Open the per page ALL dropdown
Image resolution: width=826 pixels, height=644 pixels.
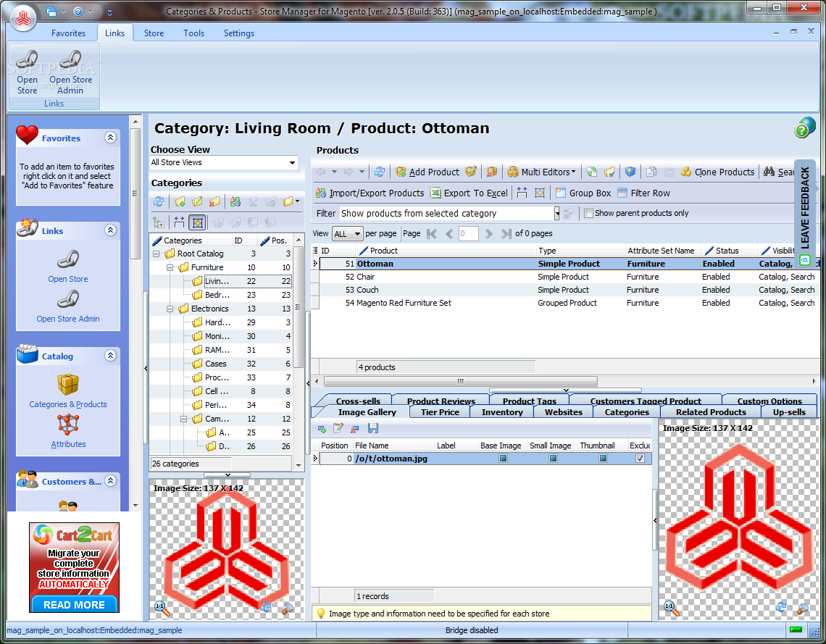pyautogui.click(x=358, y=234)
